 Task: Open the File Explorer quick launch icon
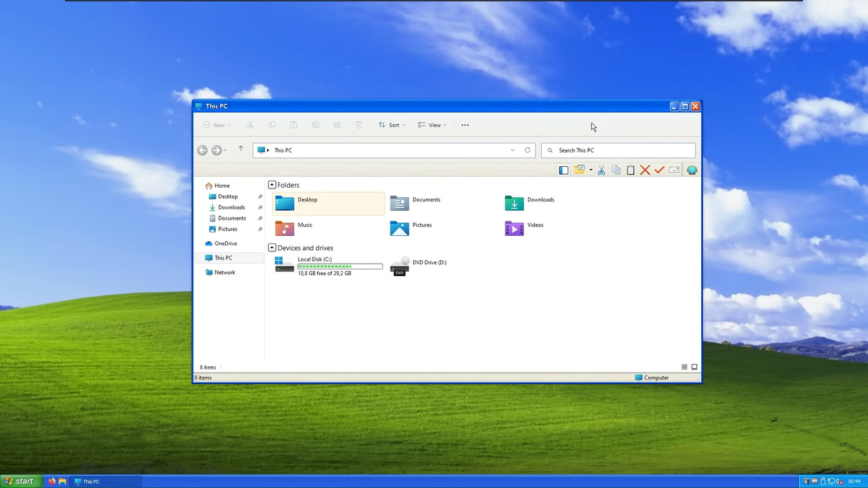(62, 481)
